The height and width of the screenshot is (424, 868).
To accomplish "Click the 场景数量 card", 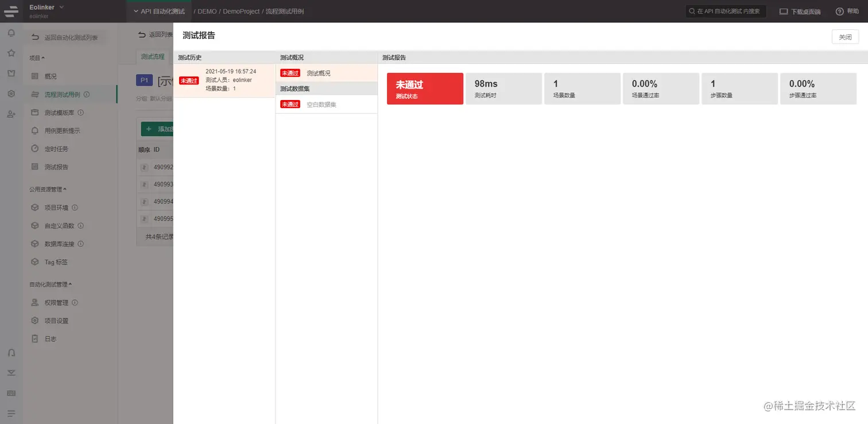I will (582, 88).
